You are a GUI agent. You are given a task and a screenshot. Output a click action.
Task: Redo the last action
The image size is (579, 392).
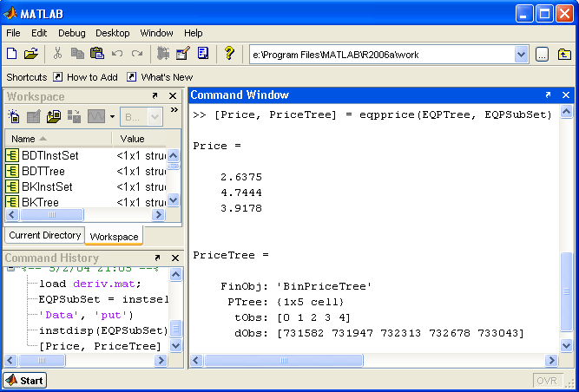(137, 54)
